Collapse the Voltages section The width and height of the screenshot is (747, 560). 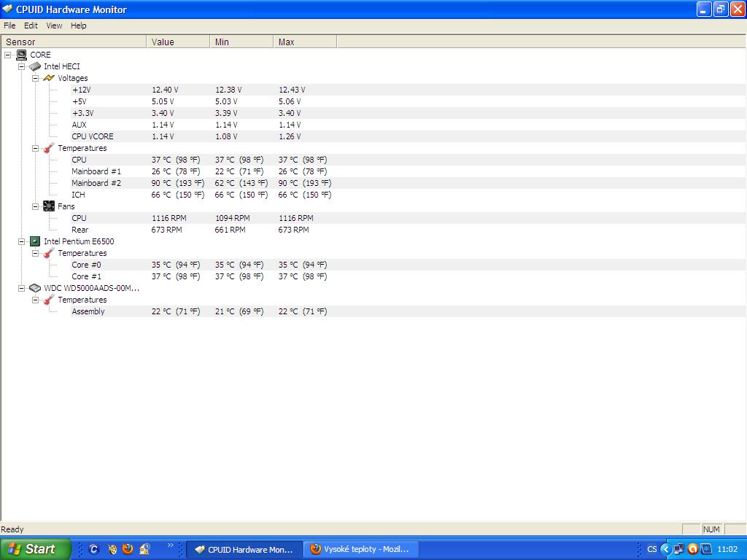pos(35,78)
